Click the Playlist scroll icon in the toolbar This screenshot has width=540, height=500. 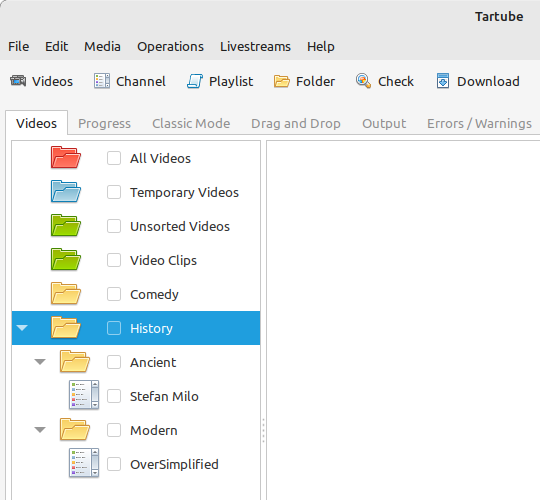pyautogui.click(x=195, y=81)
